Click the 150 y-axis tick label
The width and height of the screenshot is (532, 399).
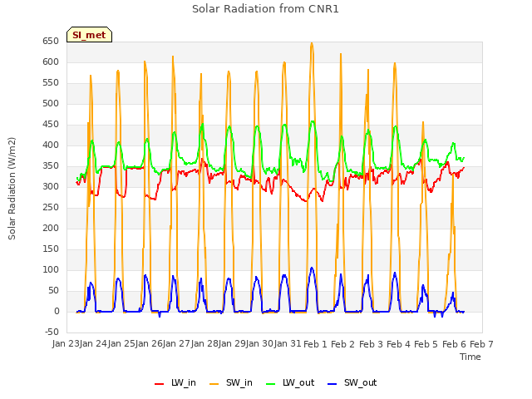51,249
